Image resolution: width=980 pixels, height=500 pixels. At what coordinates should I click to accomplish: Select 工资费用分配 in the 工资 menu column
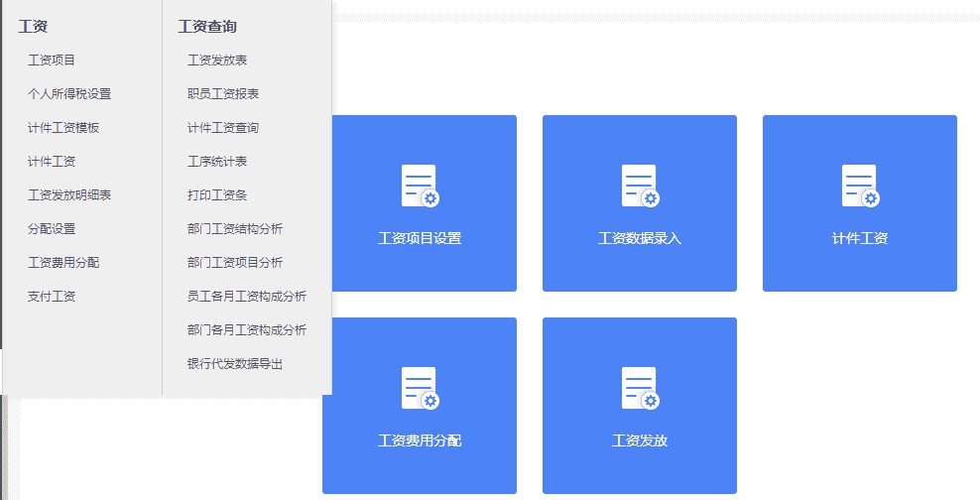pyautogui.click(x=63, y=263)
